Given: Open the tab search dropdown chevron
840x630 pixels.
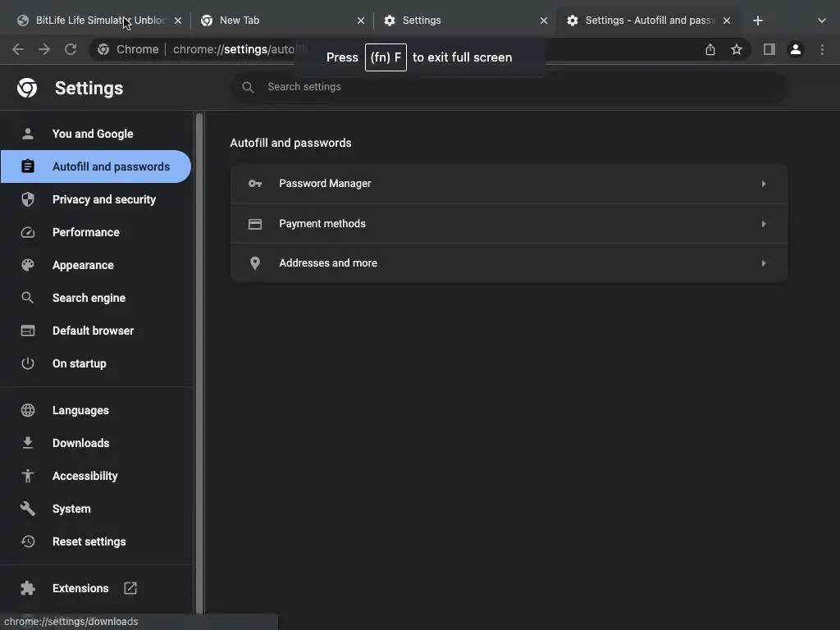Looking at the screenshot, I should click(822, 21).
